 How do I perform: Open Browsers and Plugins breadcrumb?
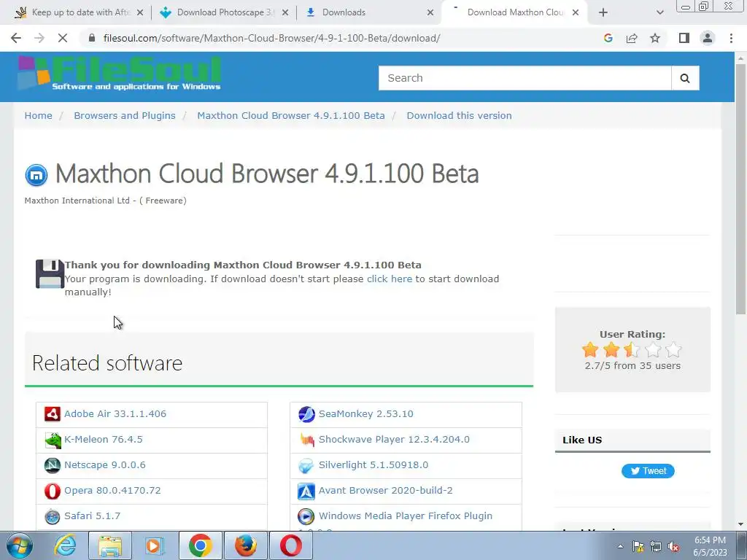point(125,116)
